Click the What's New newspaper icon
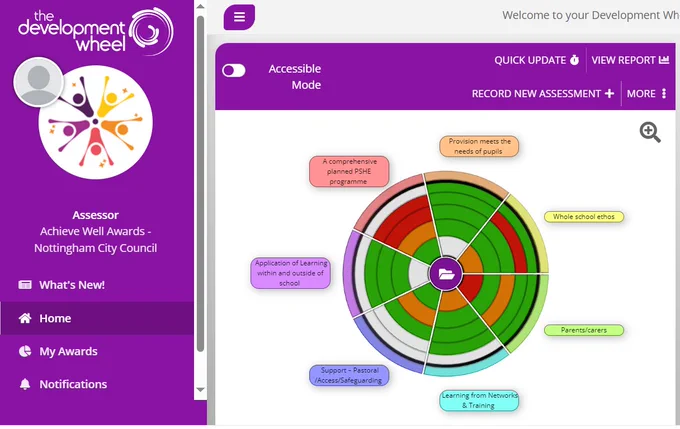Viewport: 680px width, 429px height. (x=25, y=285)
